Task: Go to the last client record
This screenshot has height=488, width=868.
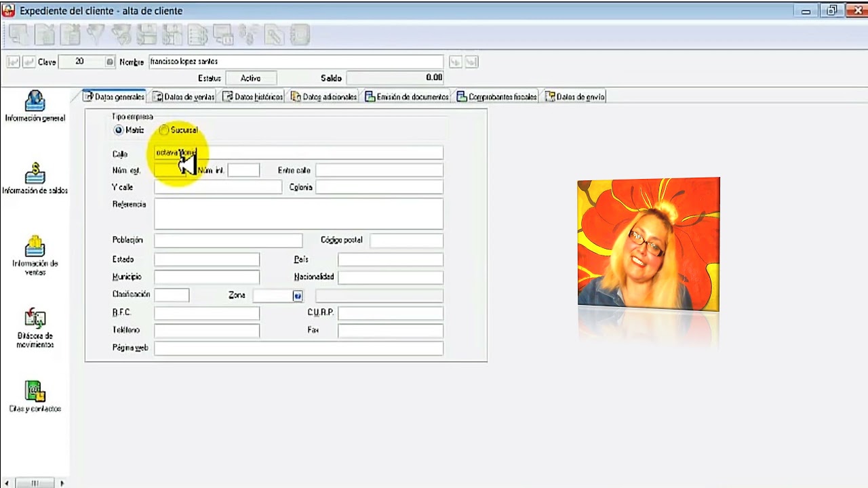Action: [471, 62]
